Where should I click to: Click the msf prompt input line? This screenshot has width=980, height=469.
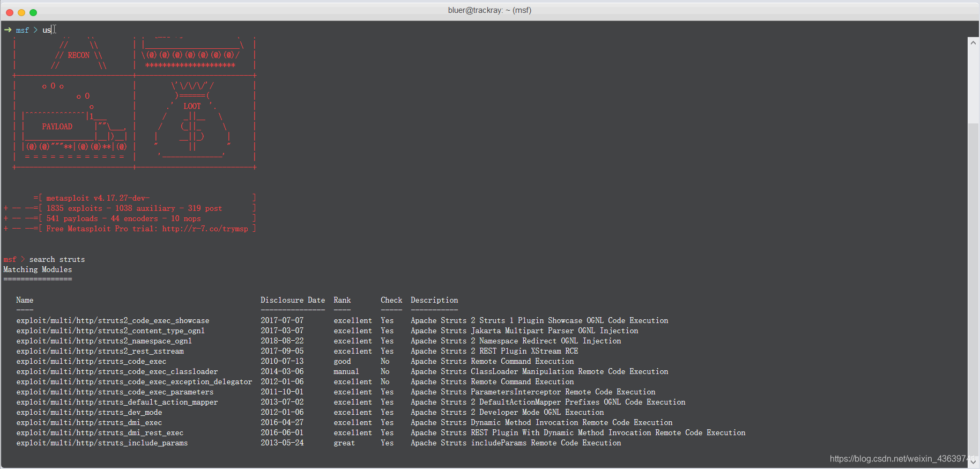tap(490, 30)
